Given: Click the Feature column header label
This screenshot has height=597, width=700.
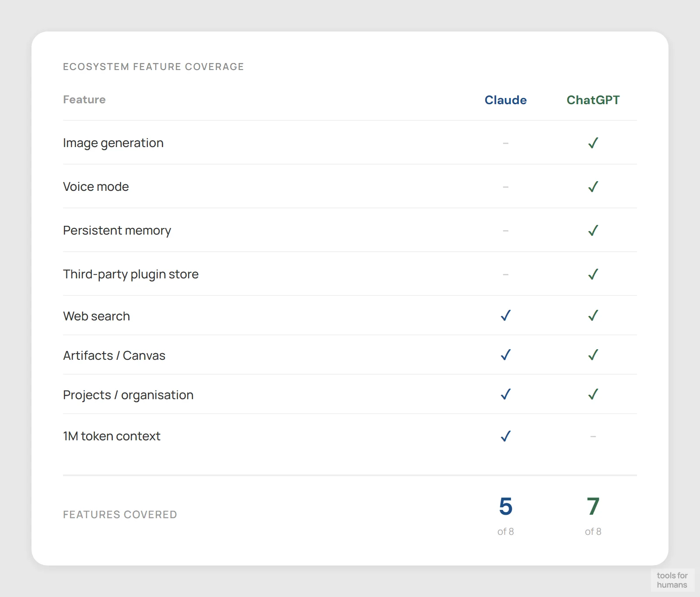Looking at the screenshot, I should (x=84, y=99).
